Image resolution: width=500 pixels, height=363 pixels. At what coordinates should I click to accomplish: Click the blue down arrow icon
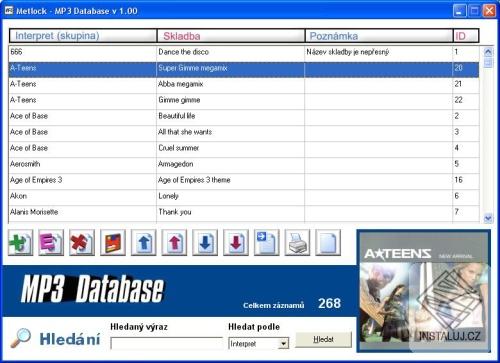point(205,242)
